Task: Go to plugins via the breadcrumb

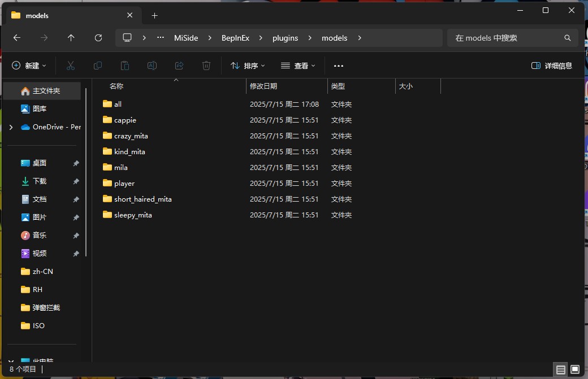Action: coord(285,38)
